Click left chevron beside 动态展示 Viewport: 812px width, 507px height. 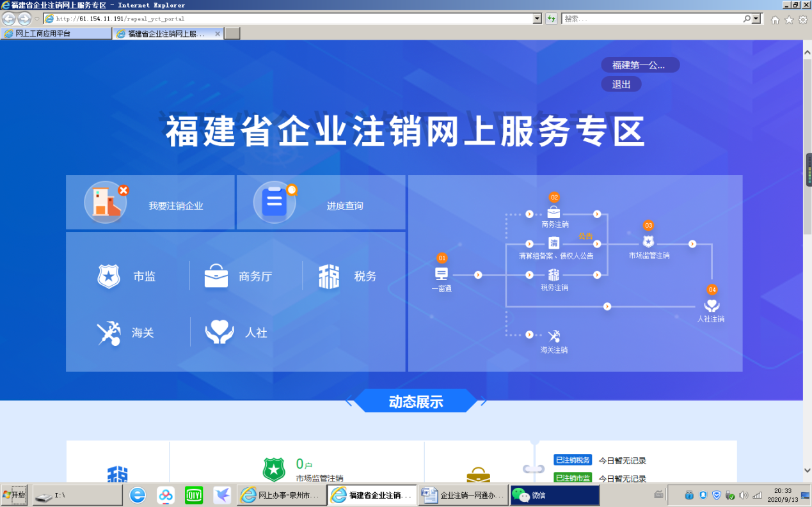tap(349, 402)
